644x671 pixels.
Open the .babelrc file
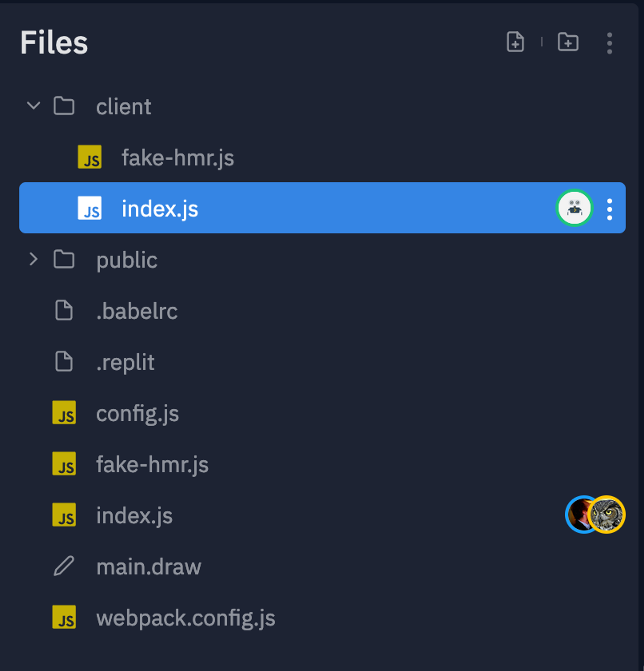pyautogui.click(x=137, y=311)
